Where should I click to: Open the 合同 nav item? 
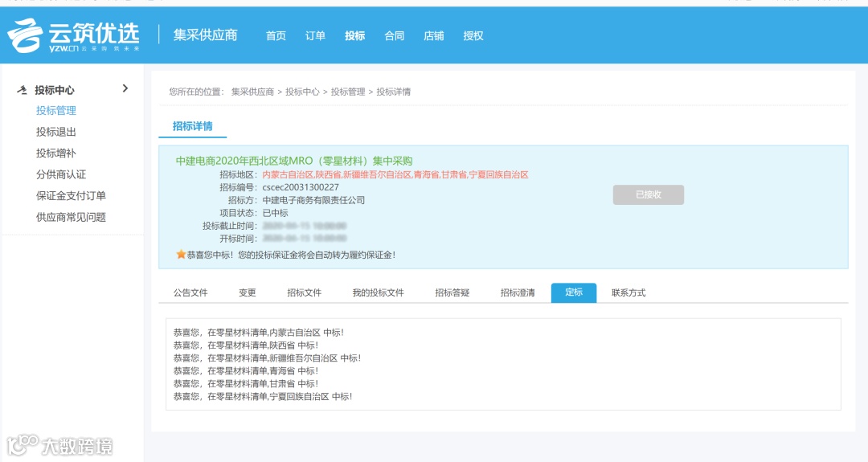tap(394, 36)
